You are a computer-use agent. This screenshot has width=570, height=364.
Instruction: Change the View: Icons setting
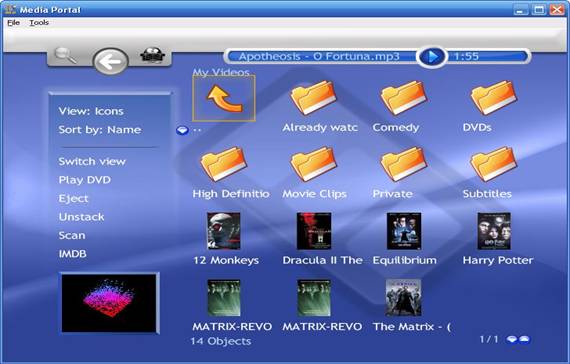(x=91, y=111)
